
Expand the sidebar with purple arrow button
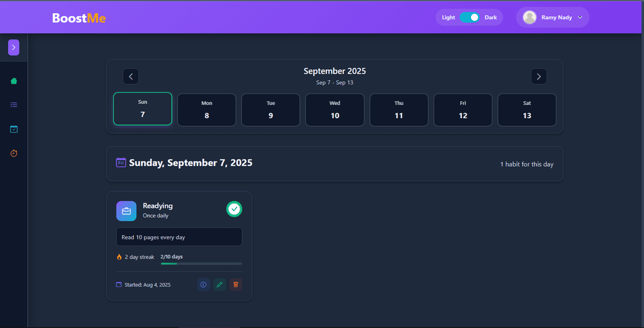coord(14,48)
